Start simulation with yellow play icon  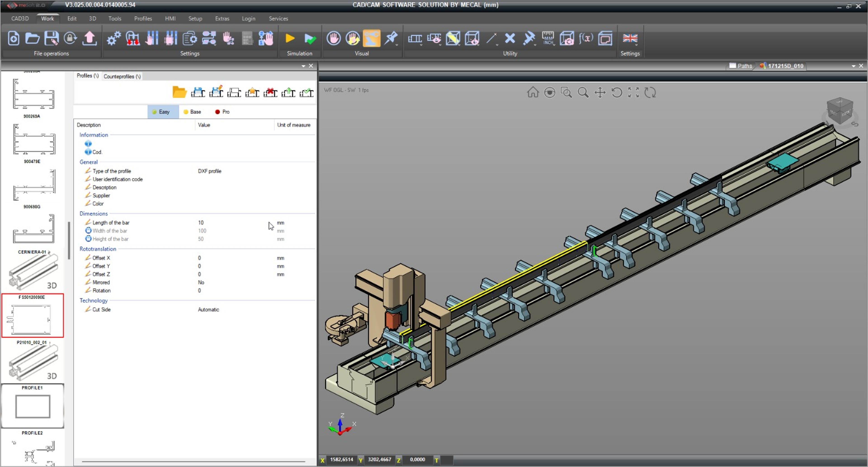(x=290, y=38)
